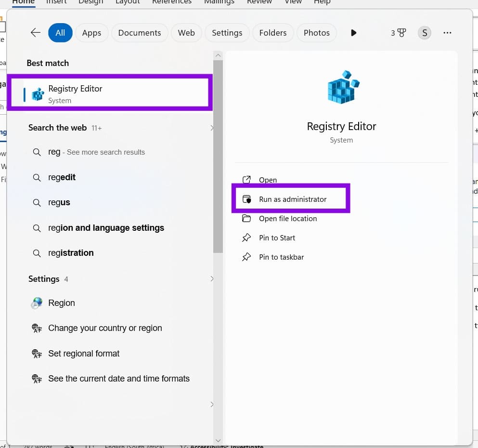Click the Run as administrator shield icon
Screen dimensions: 478x448
coord(246,199)
